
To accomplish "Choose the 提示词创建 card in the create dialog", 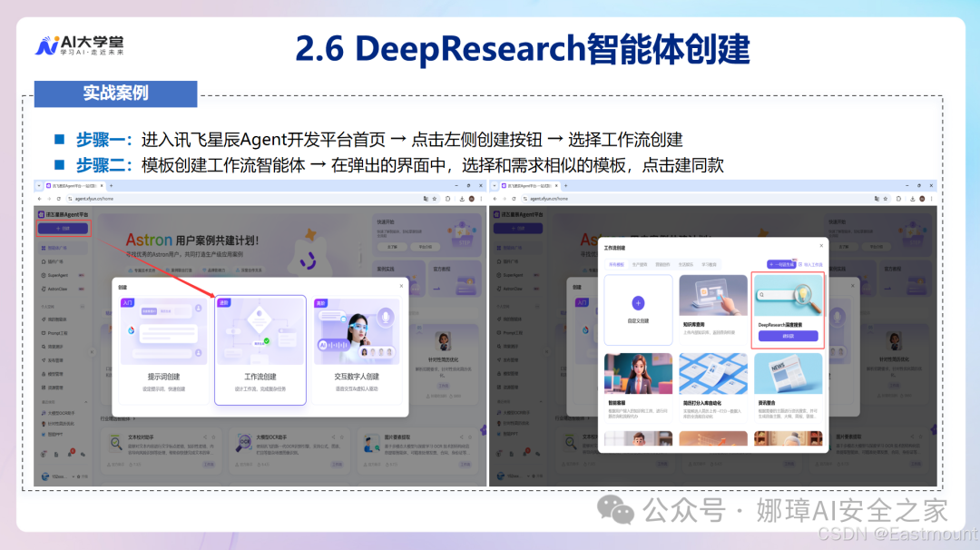I will [163, 350].
